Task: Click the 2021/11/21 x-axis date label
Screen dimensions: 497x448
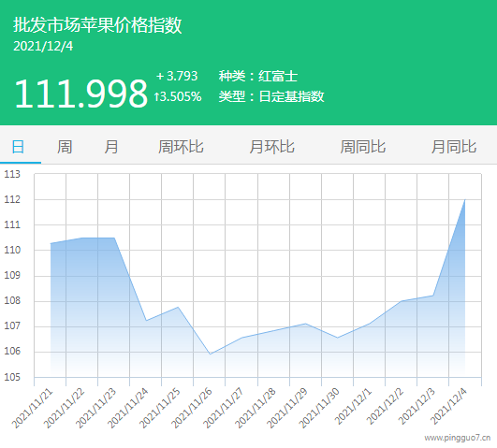Action: coord(33,409)
